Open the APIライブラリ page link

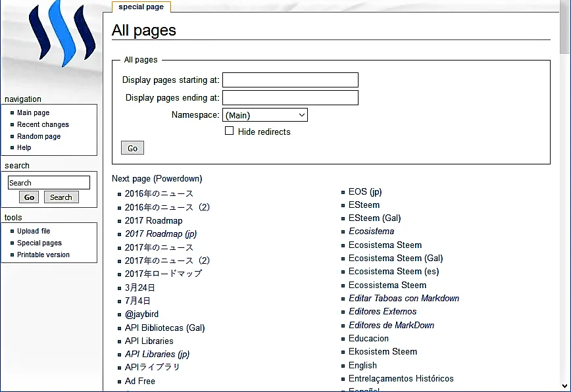[x=152, y=367]
